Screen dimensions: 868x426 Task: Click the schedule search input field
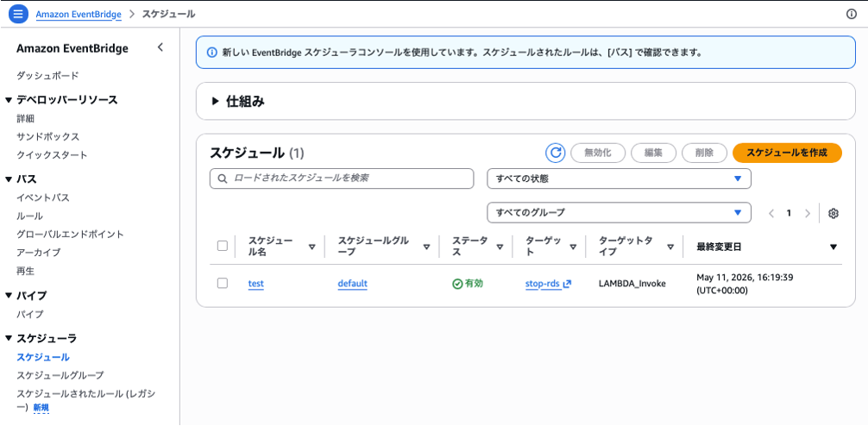click(342, 179)
